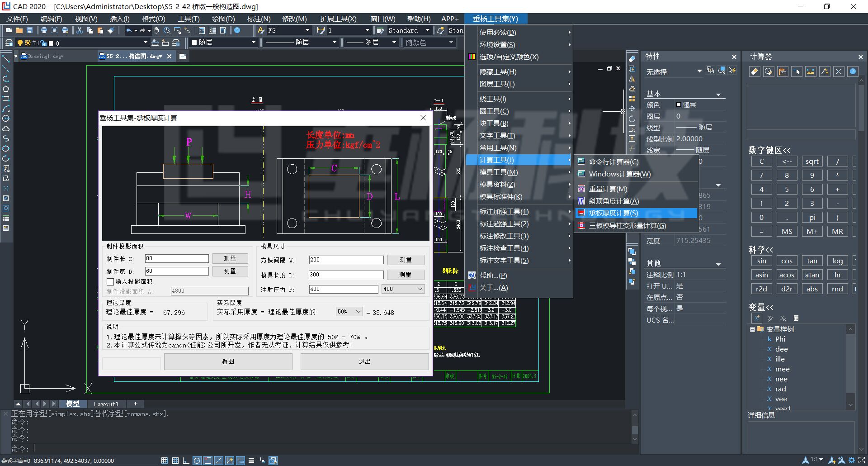Viewport: 868px width, 466px height.
Task: Click the blue Help icon in toolbar
Action: (x=237, y=30)
